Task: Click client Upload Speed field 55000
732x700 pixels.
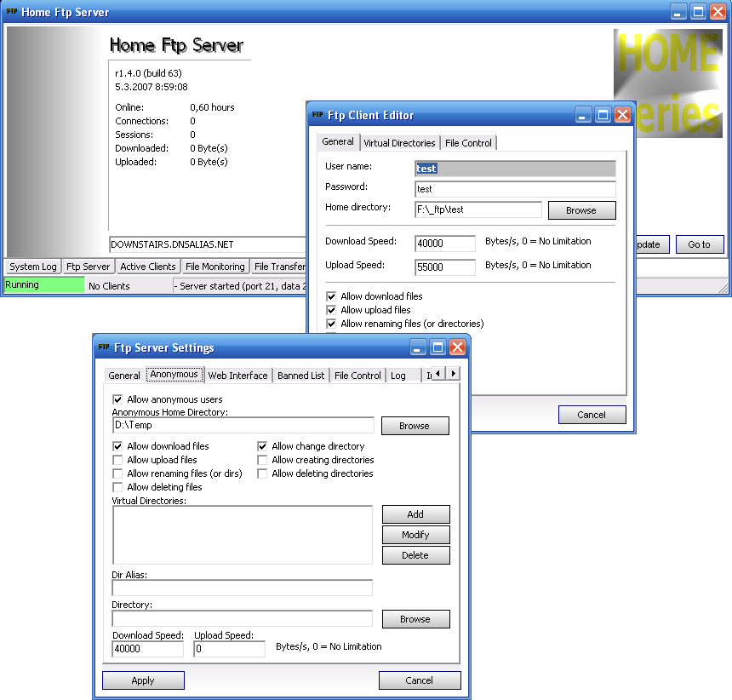Action: pyautogui.click(x=444, y=267)
